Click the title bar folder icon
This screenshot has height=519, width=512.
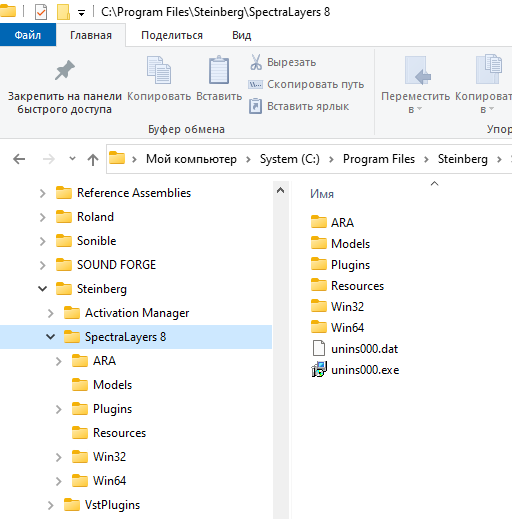(8, 11)
